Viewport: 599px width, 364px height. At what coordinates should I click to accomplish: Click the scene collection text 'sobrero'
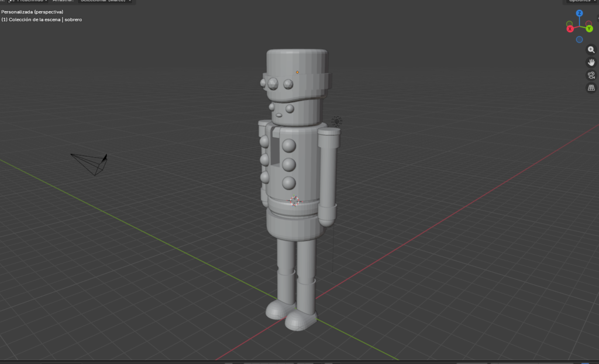(x=73, y=19)
